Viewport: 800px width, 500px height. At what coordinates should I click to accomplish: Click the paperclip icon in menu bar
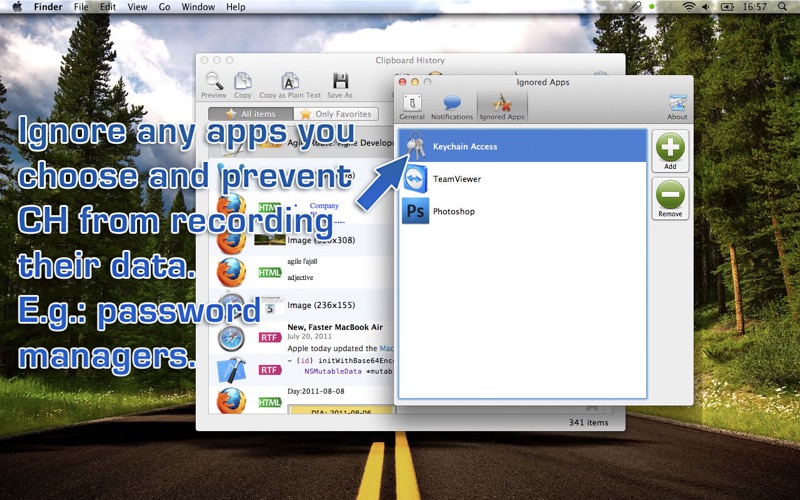635,7
